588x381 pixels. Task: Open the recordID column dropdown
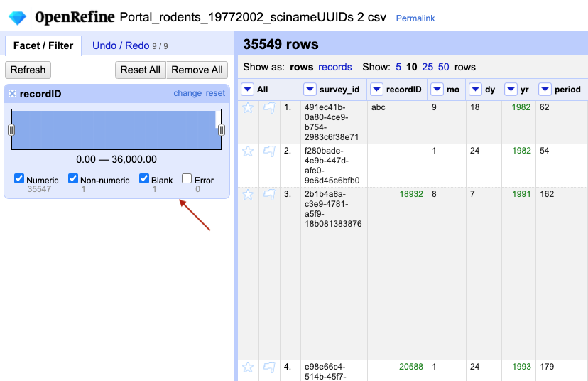(376, 90)
